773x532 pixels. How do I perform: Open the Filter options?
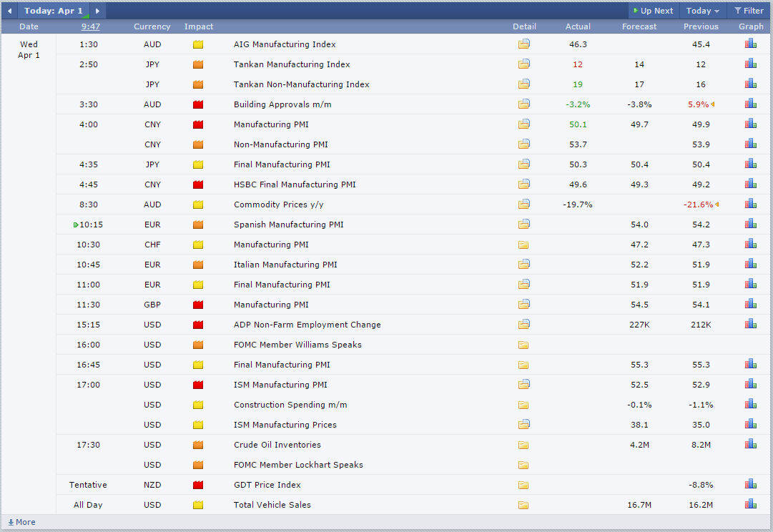749,11
